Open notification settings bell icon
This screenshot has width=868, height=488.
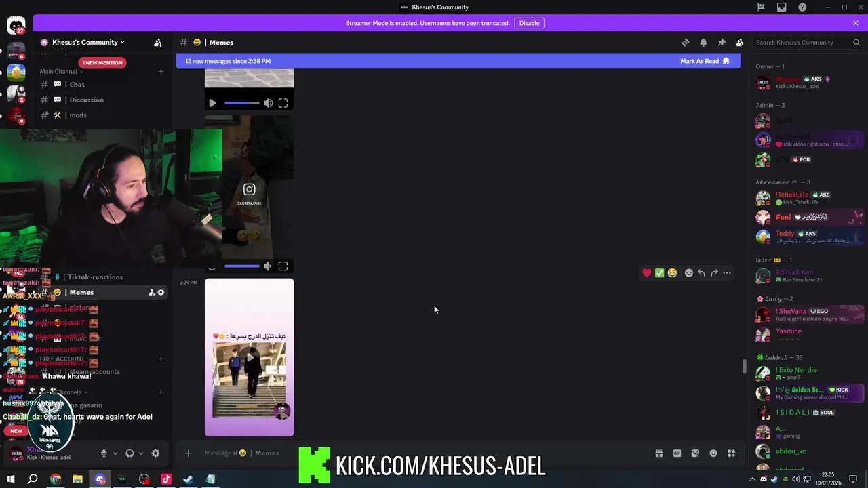pyautogui.click(x=703, y=42)
